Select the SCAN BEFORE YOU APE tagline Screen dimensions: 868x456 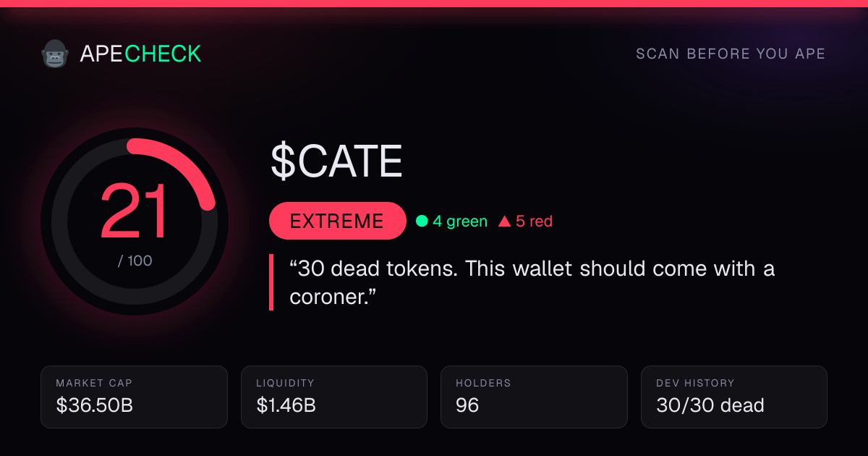point(731,54)
